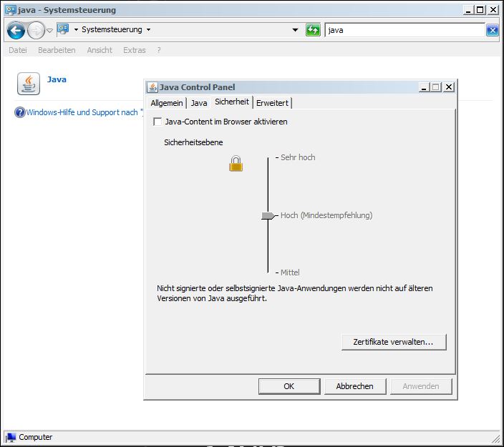Viewport: 504px width, 447px height.
Task: Click the search field containing java
Action: point(404,30)
